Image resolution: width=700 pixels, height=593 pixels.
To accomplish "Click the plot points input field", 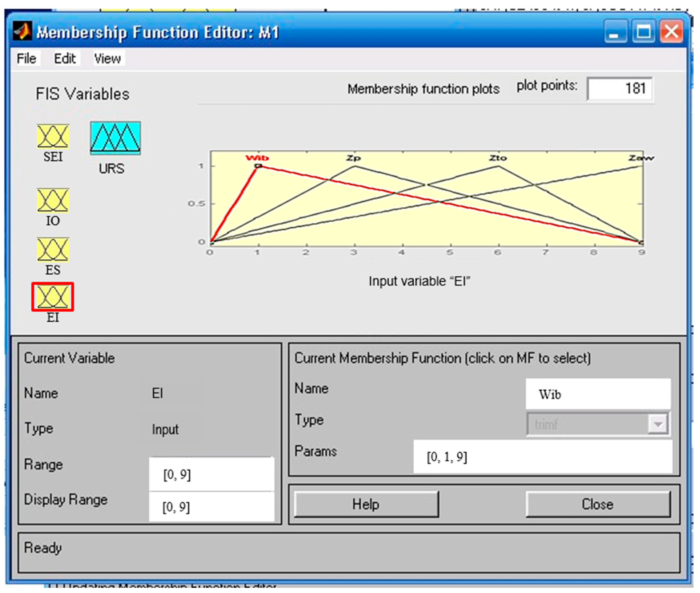I will (620, 89).
